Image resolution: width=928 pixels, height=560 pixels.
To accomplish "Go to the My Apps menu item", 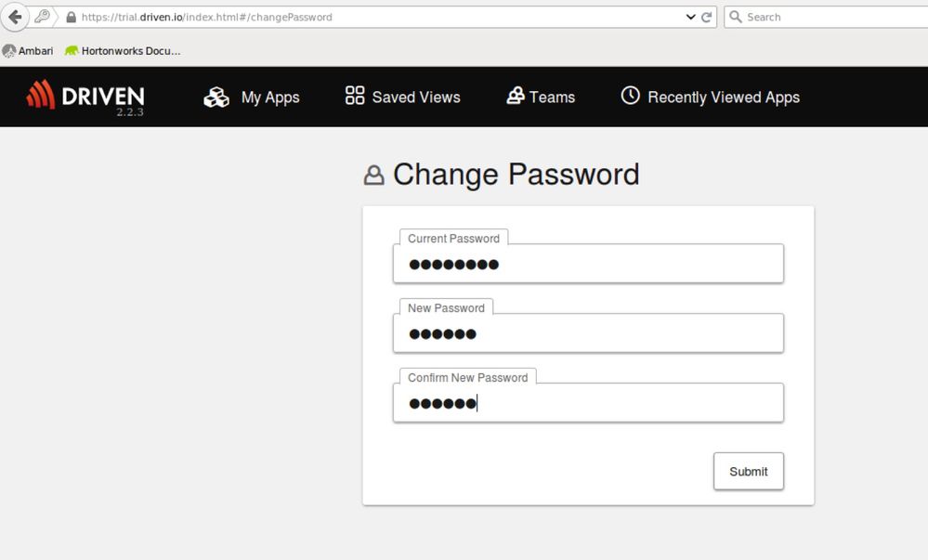I will pos(270,97).
